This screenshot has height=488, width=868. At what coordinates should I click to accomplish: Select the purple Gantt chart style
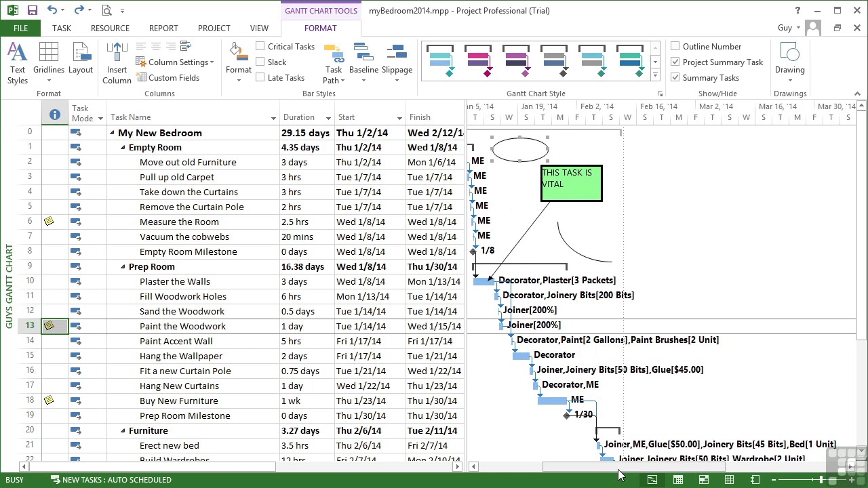point(517,62)
